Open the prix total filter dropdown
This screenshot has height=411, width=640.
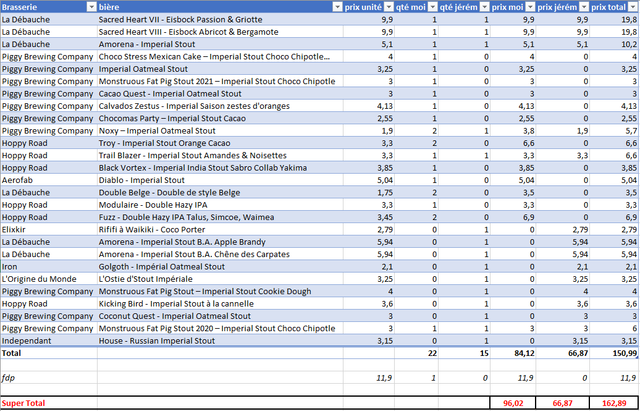tap(633, 7)
